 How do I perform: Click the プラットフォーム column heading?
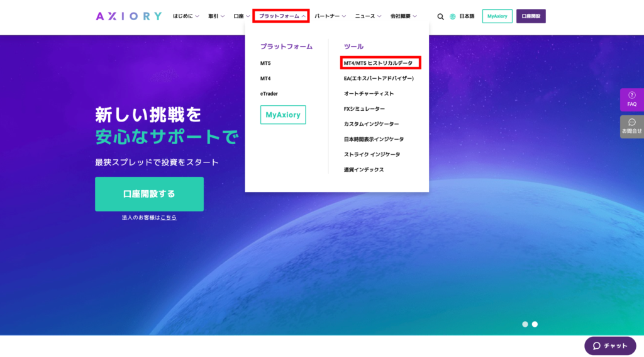click(x=286, y=47)
